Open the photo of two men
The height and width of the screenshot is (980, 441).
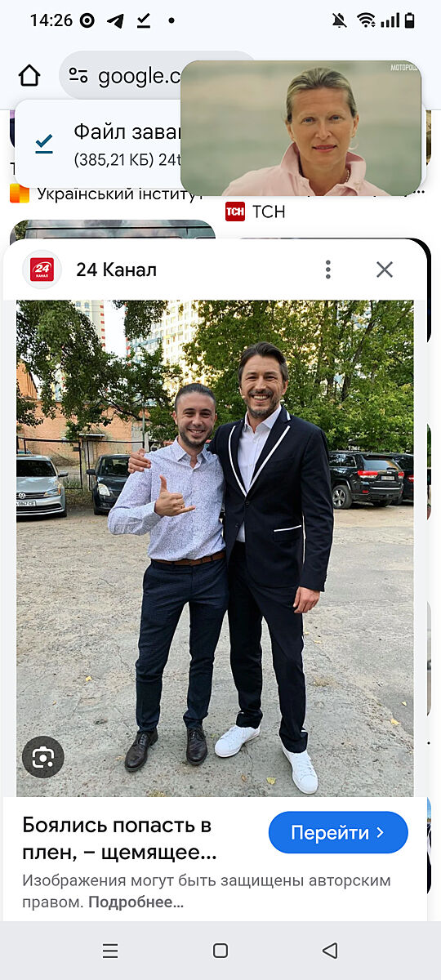point(215,548)
